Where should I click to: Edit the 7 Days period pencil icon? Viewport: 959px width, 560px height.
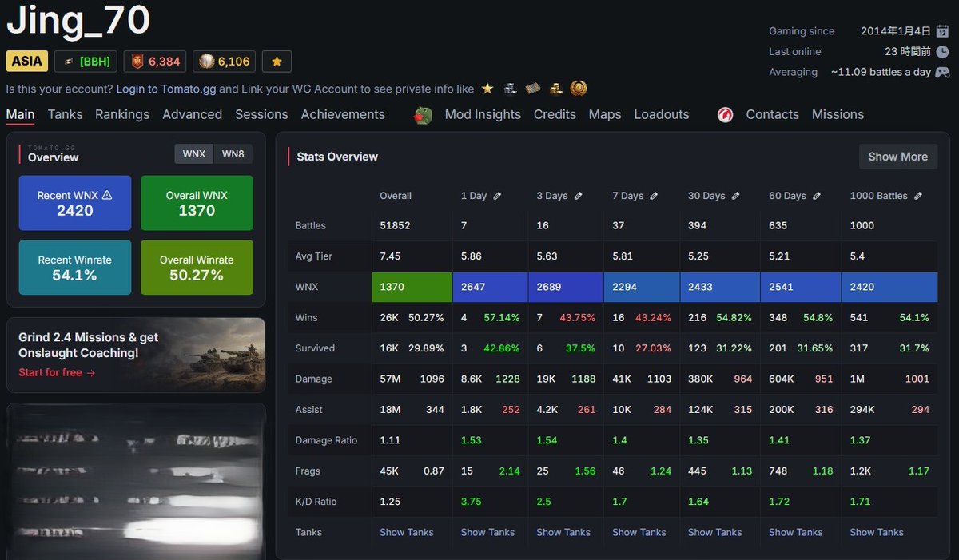(654, 196)
